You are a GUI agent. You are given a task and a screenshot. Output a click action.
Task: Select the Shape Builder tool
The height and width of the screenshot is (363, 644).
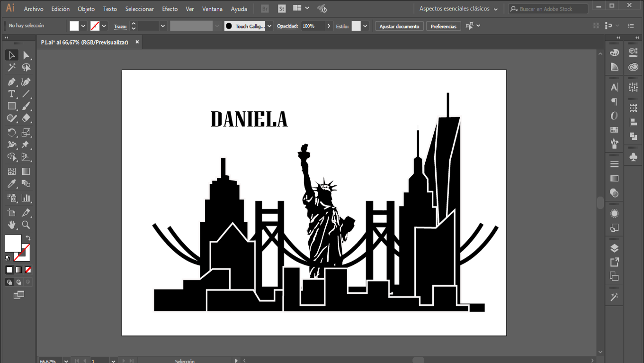[12, 157]
